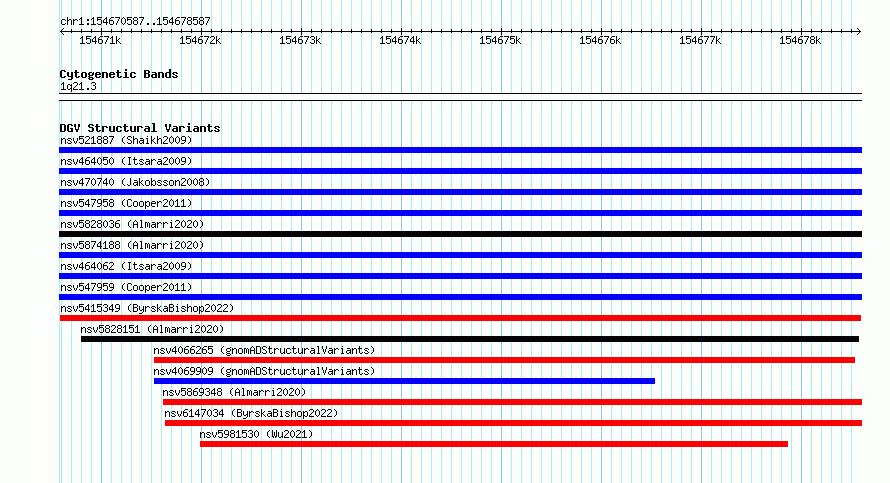Click the nsv5869348 (Almarri2020) label

tap(234, 392)
